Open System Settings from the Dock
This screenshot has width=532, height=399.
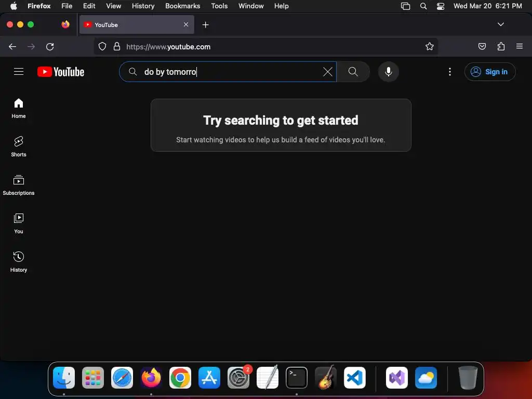coord(238,378)
